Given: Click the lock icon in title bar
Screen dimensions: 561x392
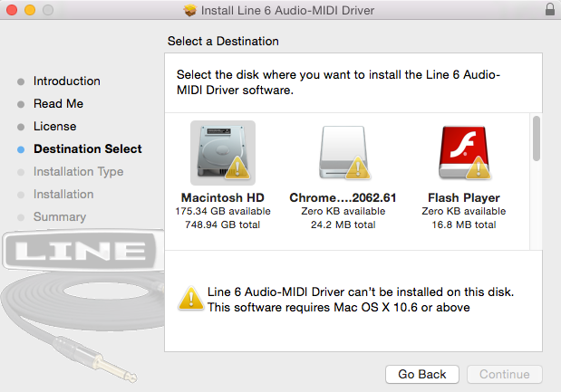Looking at the screenshot, I should [550, 10].
